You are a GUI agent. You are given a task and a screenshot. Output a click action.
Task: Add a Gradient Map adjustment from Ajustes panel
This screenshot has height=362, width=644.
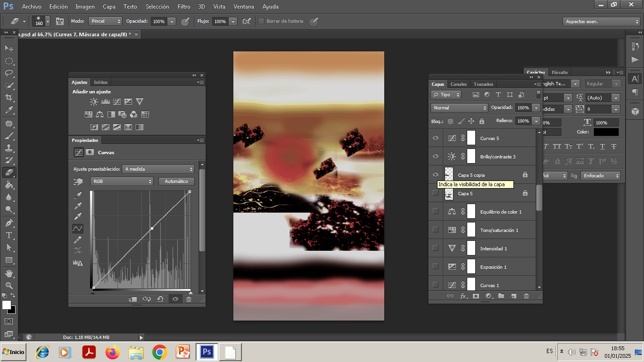(140, 127)
